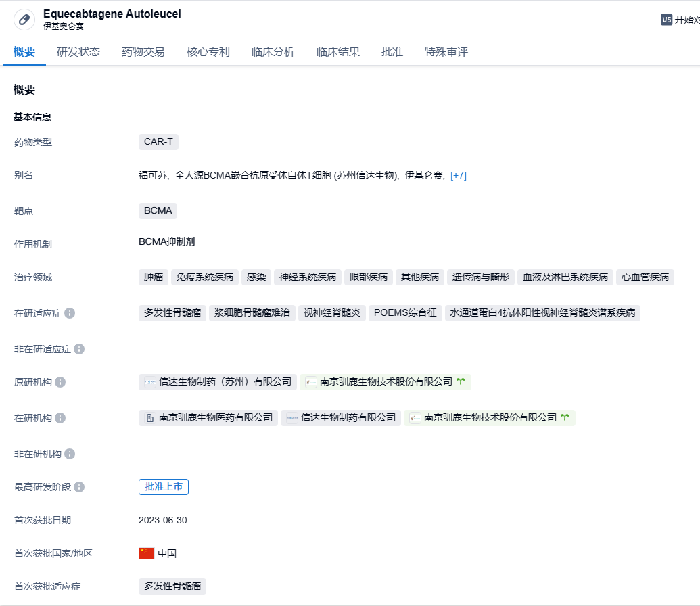
Task: Click info icon next to 非在研适应症
Action: 79,350
